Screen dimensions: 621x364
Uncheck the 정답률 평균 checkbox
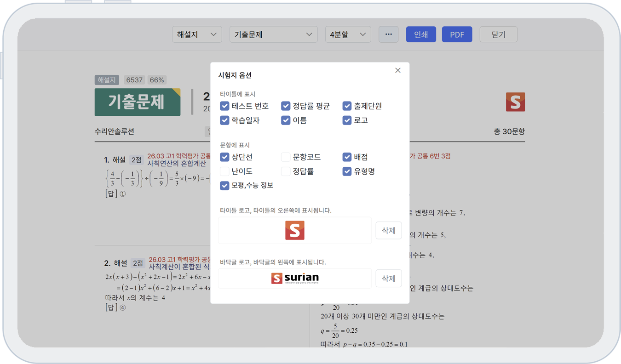coord(286,106)
